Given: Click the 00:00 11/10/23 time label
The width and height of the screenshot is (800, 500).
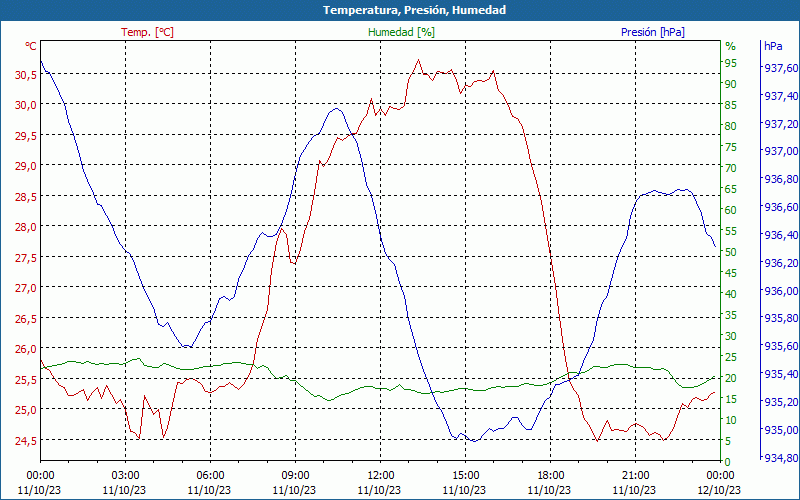Looking at the screenshot, I should 40,483.
